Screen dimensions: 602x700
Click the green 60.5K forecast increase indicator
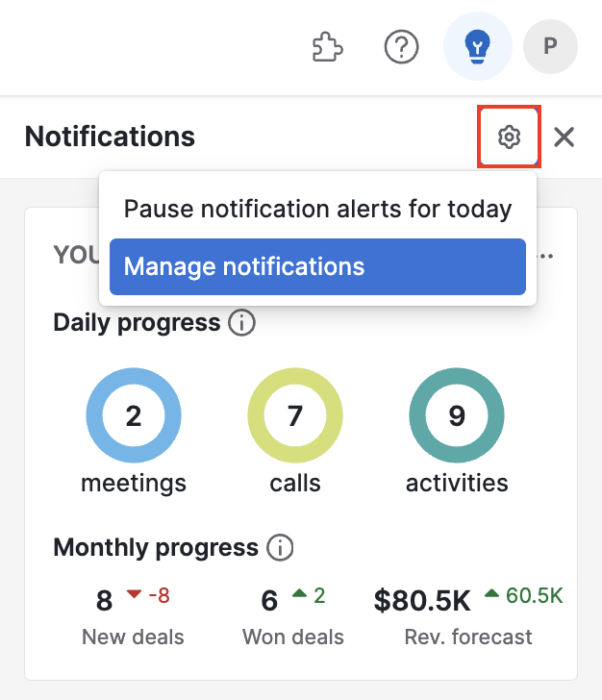click(x=524, y=595)
